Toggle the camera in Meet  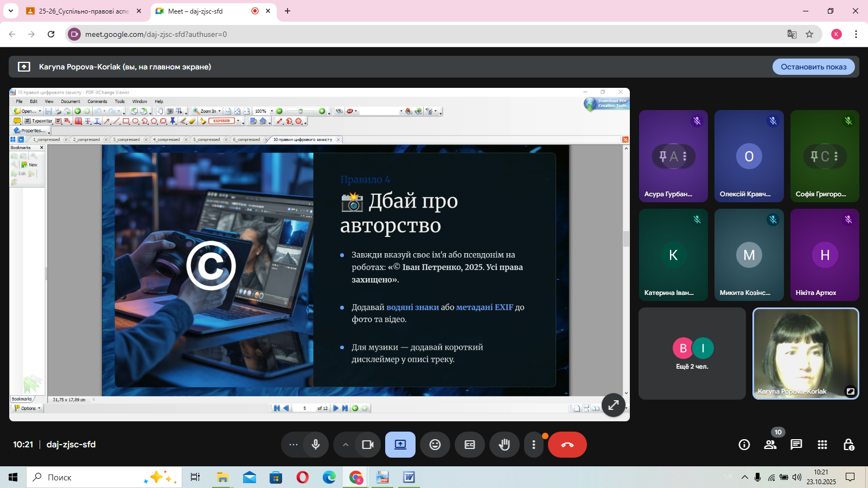[368, 445]
